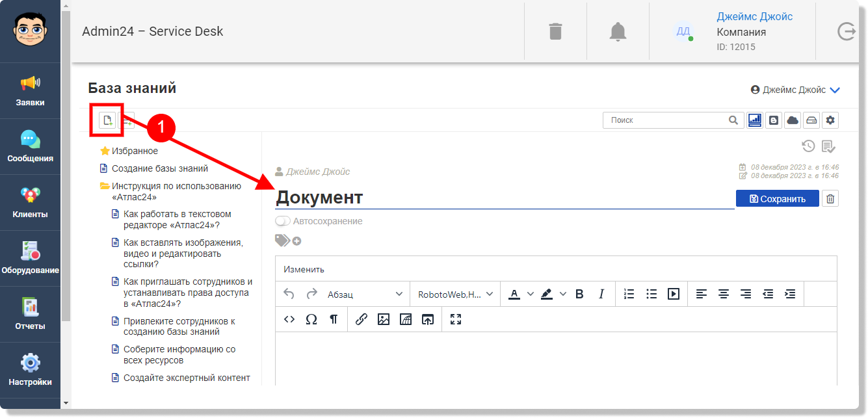
Task: Open Как вставлять изображения, видео article
Action: (x=183, y=254)
